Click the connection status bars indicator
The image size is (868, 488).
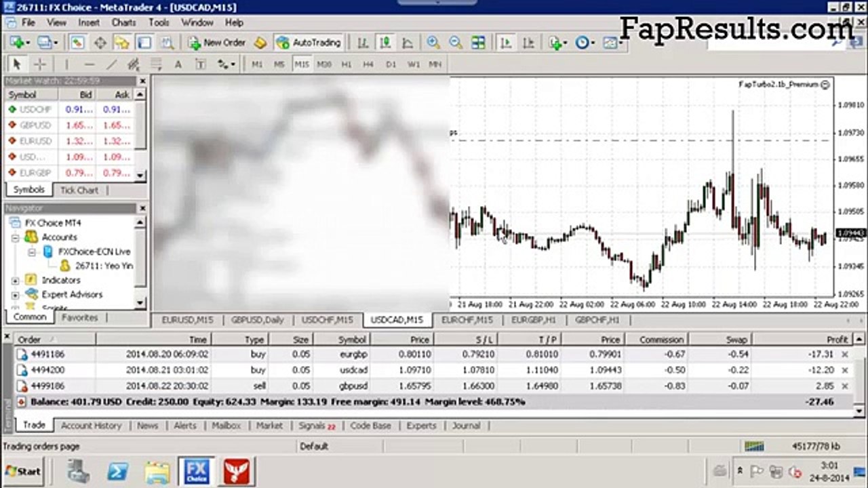coord(753,446)
